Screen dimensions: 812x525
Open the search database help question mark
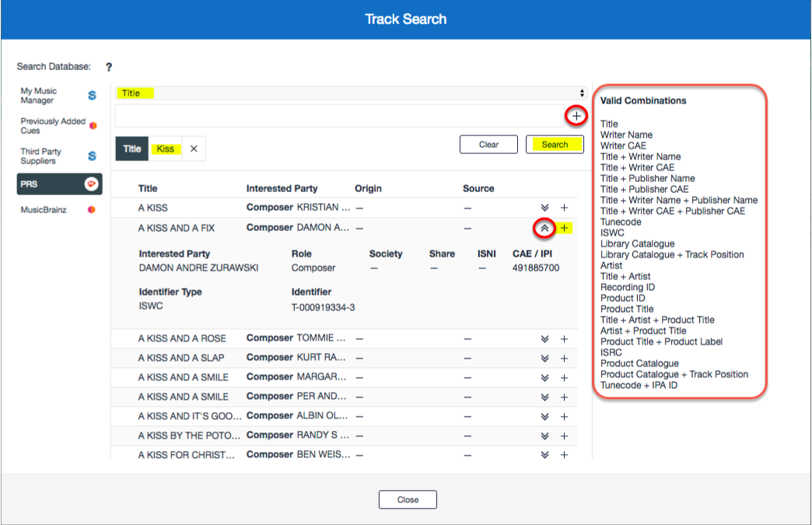coord(109,67)
